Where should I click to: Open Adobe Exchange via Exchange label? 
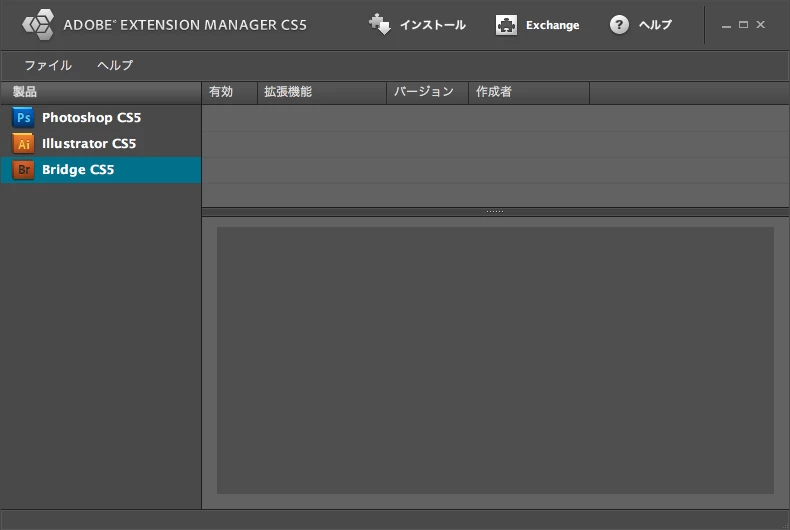552,25
